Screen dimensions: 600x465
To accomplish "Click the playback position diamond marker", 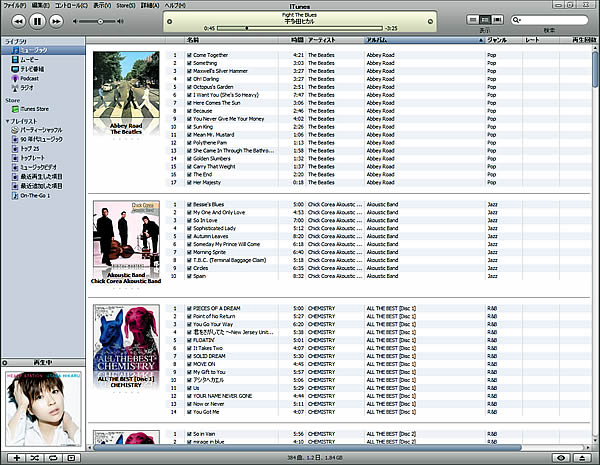I will pos(247,28).
